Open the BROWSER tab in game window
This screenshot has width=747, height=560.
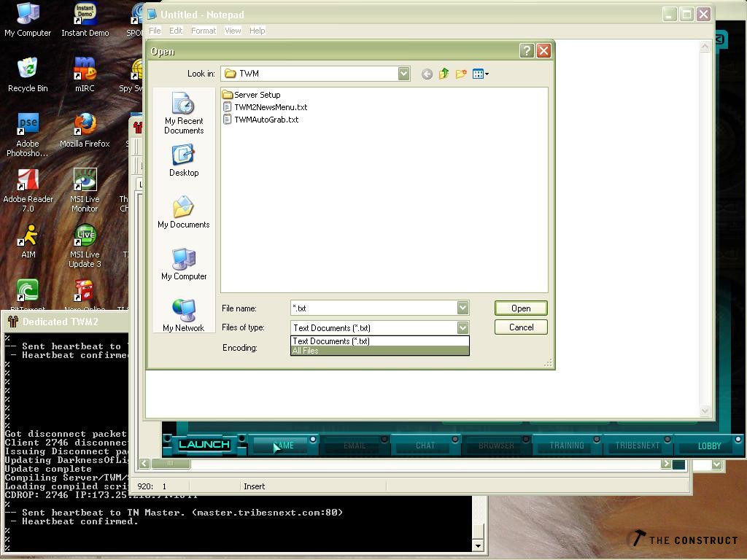[x=496, y=446]
